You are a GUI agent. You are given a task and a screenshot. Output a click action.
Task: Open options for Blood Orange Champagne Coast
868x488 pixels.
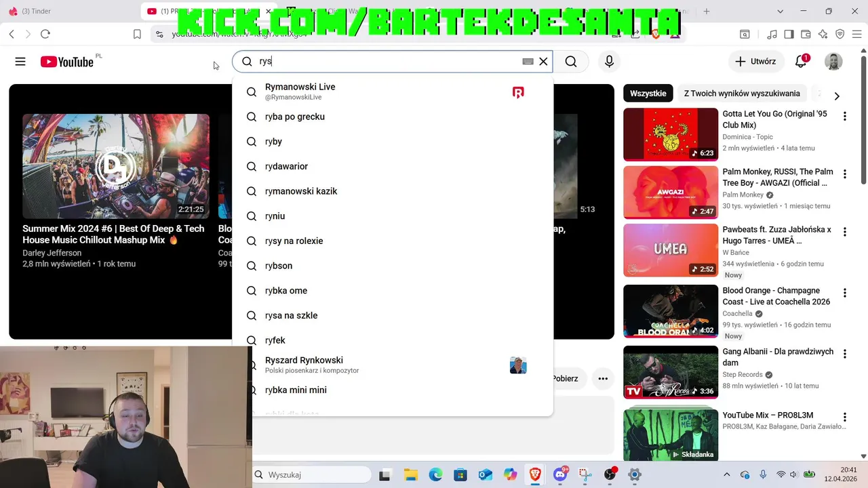tap(844, 293)
